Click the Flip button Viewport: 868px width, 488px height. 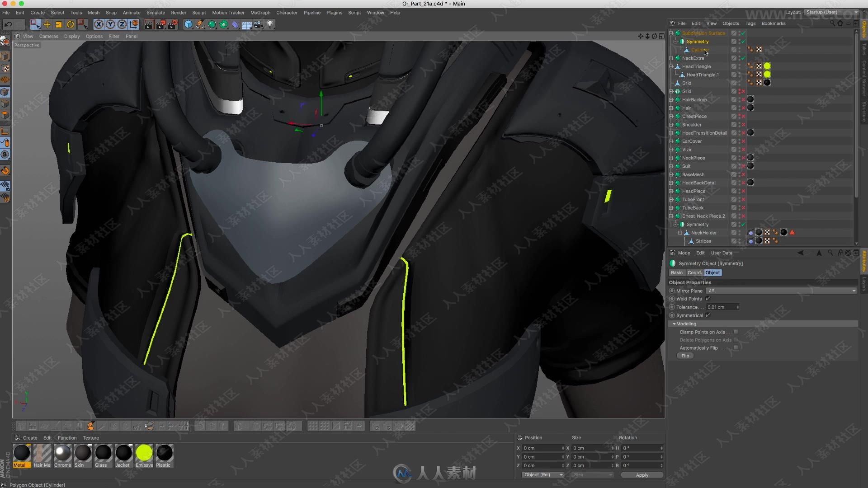(x=685, y=356)
